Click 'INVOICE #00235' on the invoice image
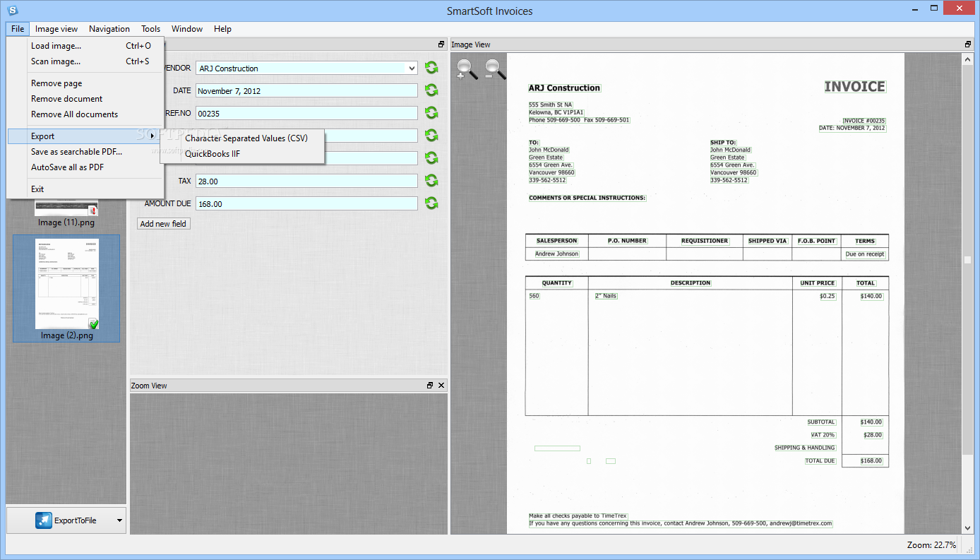The image size is (980, 560). pos(864,121)
